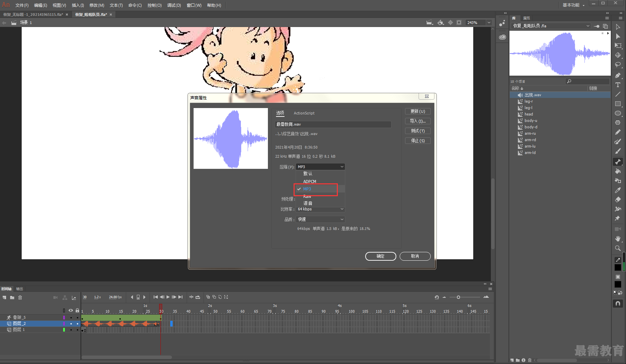626x364 pixels.
Task: Open the Library panel options menu
Action: 607,18
